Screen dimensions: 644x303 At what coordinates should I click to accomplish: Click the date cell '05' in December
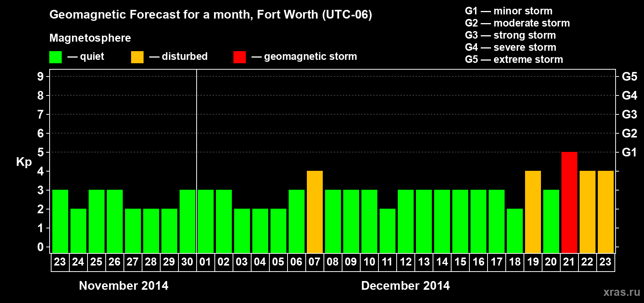(x=278, y=262)
